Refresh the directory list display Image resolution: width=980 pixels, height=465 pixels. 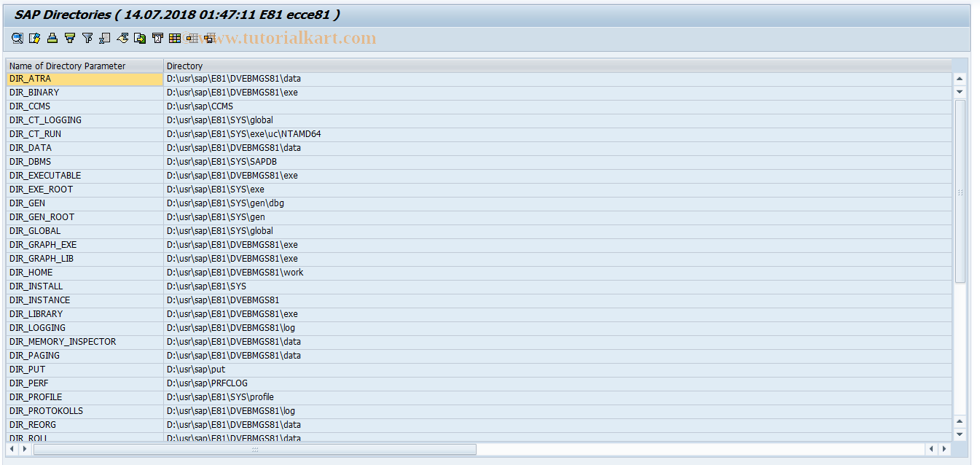pos(34,38)
